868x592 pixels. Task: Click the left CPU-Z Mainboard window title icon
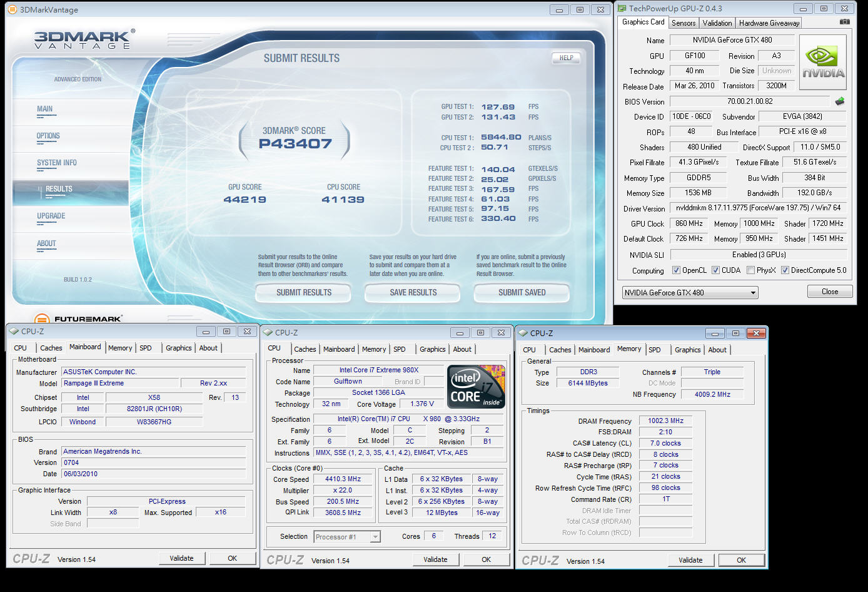click(x=14, y=332)
